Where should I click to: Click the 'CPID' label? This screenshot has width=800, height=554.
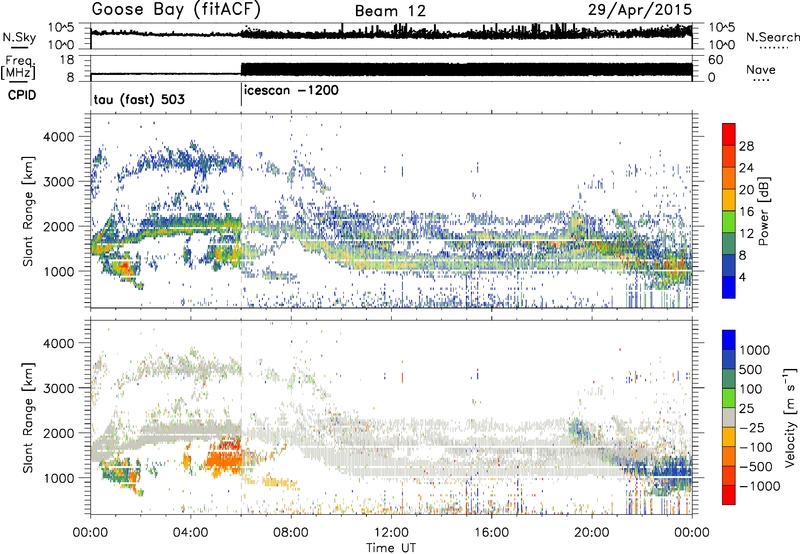22,95
